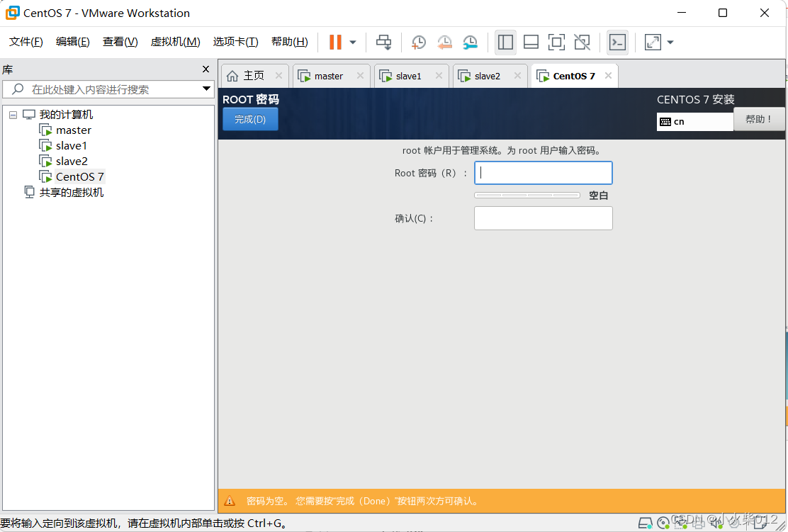788x532 pixels.
Task: Close the library panel with its X
Action: (206, 69)
